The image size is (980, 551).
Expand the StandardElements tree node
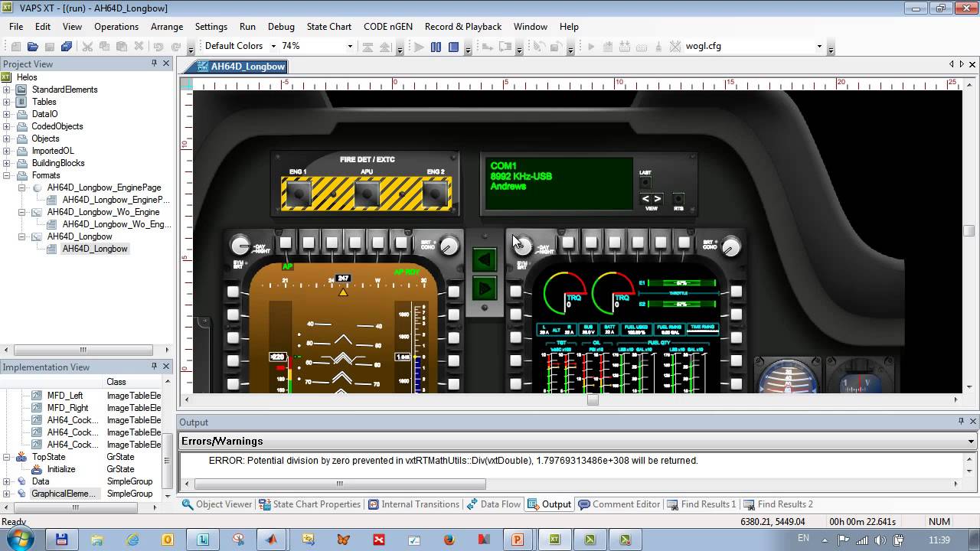[x=7, y=90]
